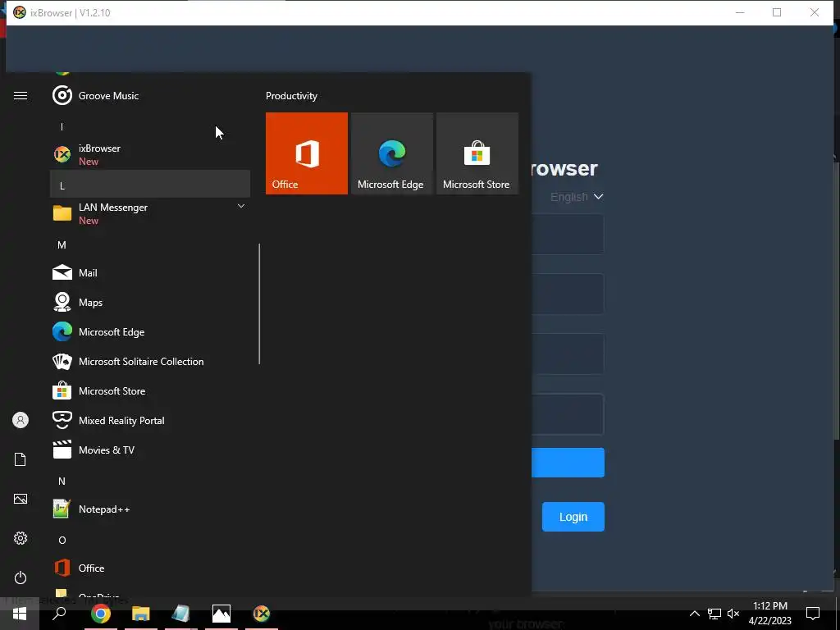Viewport: 840px width, 630px height.
Task: Click the wide blue button in ixBrowser
Action: pos(568,463)
